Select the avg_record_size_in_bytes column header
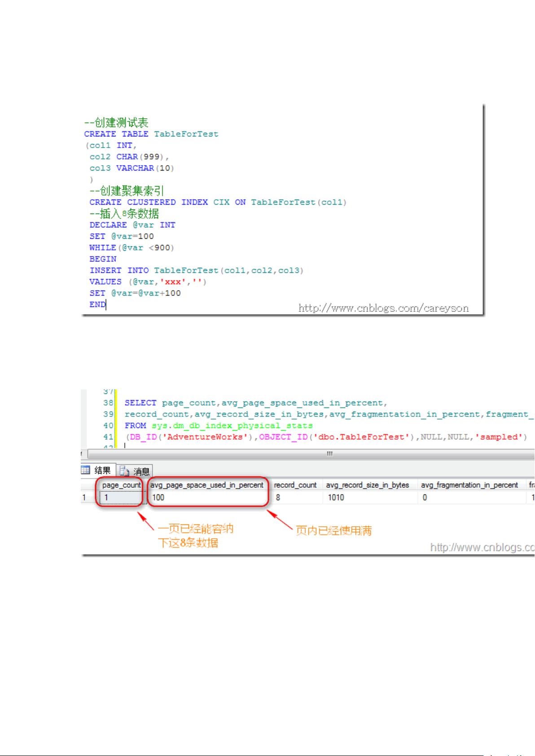535x756 pixels. (368, 485)
